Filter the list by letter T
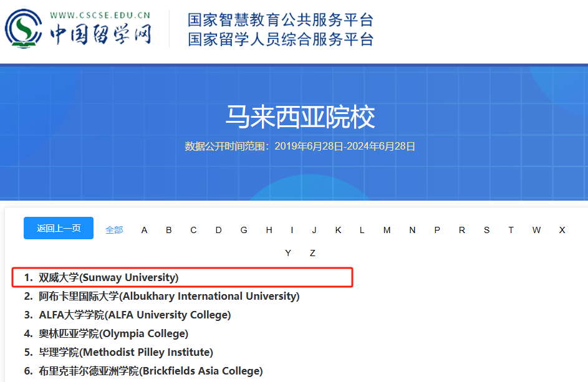 [x=511, y=229]
